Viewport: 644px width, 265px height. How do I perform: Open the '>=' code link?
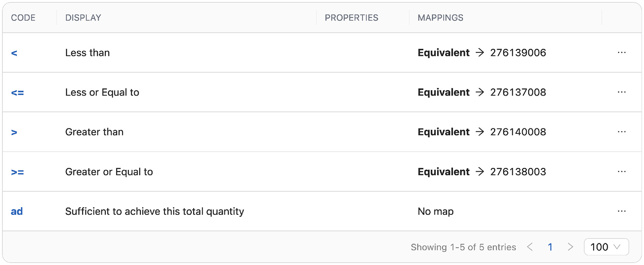[x=17, y=172]
